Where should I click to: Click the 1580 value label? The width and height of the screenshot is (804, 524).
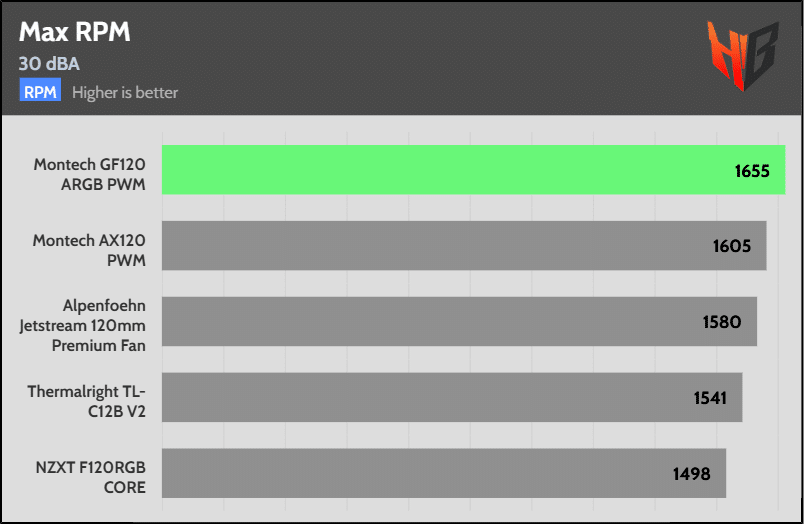(722, 322)
